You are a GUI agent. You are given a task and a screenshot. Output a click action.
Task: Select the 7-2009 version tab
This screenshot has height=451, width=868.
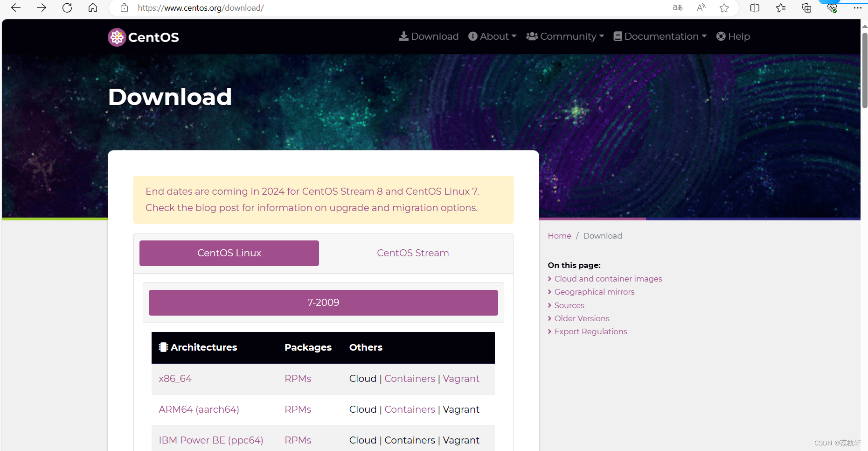click(323, 303)
